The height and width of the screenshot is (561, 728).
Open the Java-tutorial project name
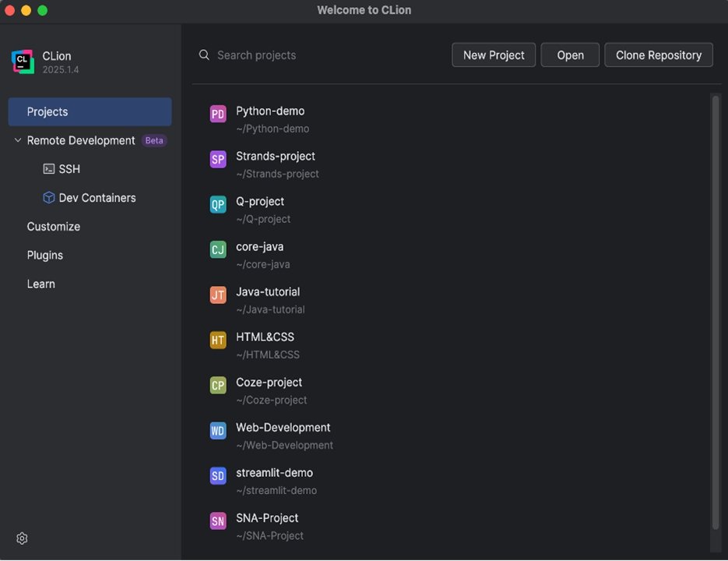tap(268, 292)
